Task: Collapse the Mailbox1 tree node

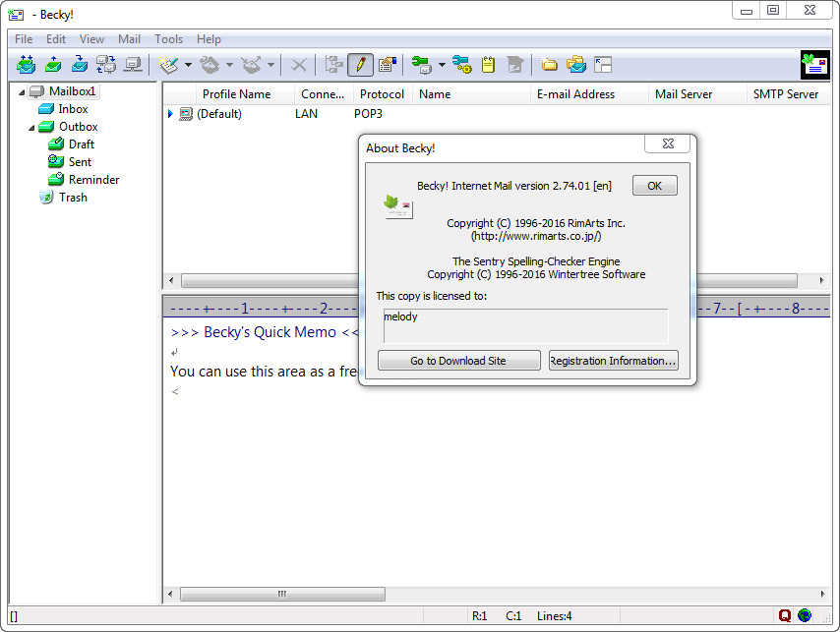Action: coord(22,92)
